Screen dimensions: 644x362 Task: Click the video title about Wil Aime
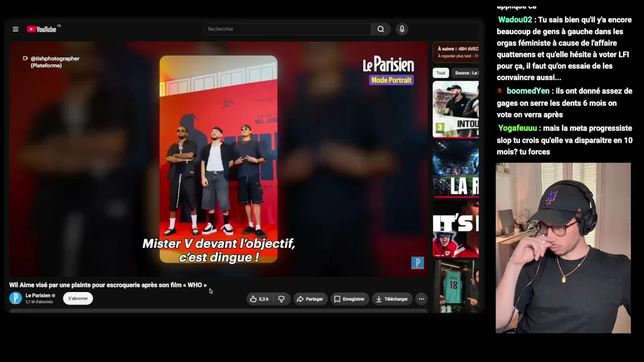(108, 285)
